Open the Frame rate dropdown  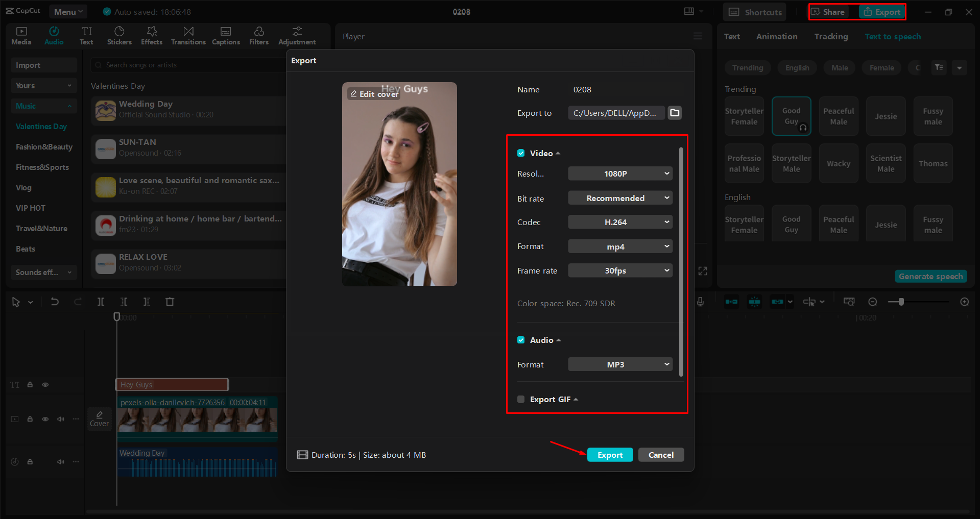[619, 270]
